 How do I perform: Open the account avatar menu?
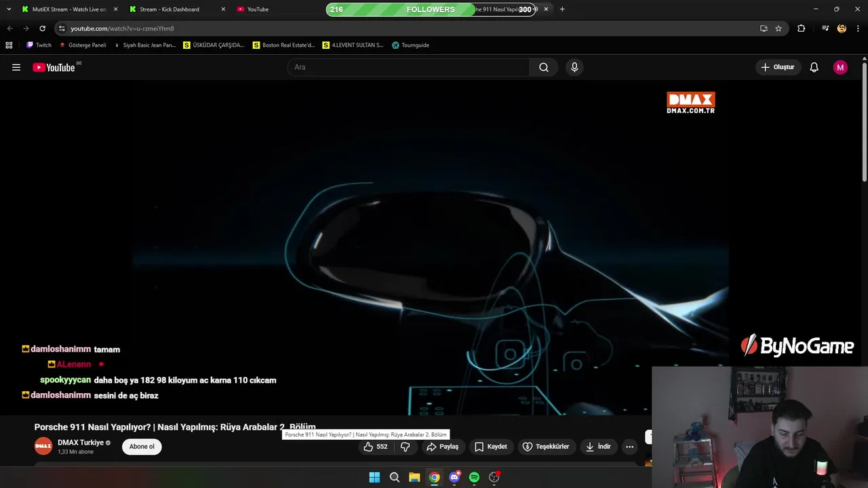840,67
